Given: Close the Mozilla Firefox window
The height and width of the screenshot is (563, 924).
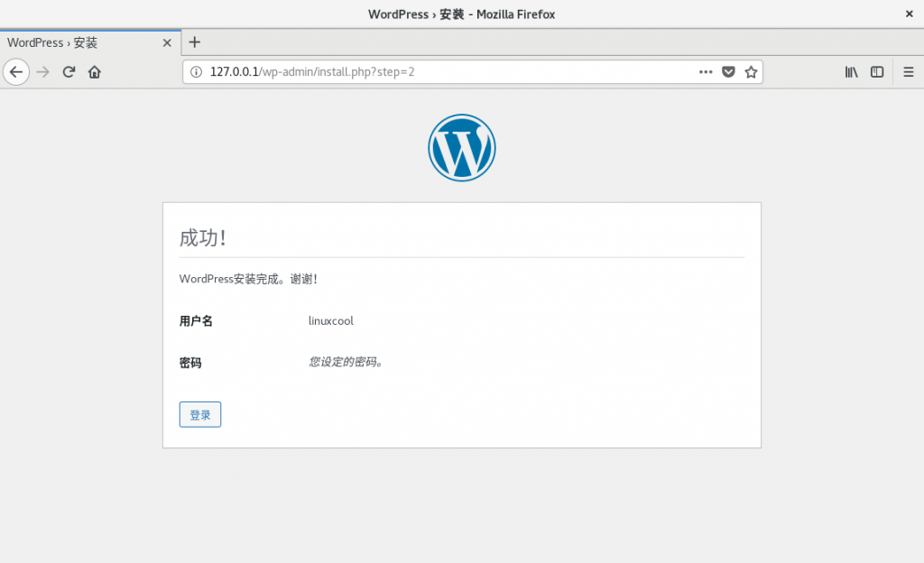Looking at the screenshot, I should tap(908, 14).
